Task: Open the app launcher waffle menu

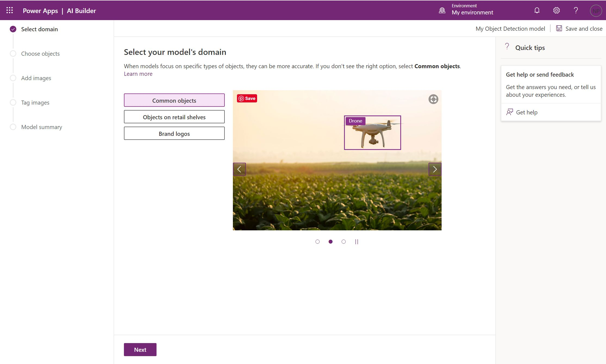Action: tap(9, 10)
